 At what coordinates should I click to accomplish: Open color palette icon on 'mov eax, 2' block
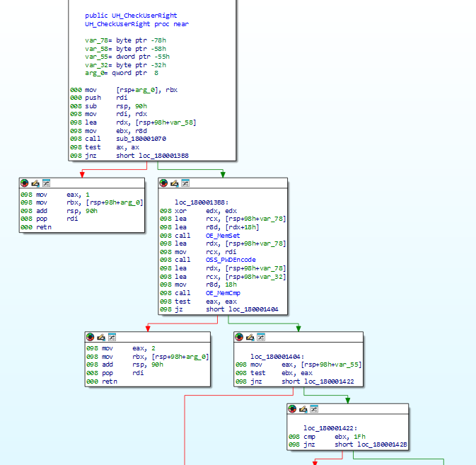[91, 338]
